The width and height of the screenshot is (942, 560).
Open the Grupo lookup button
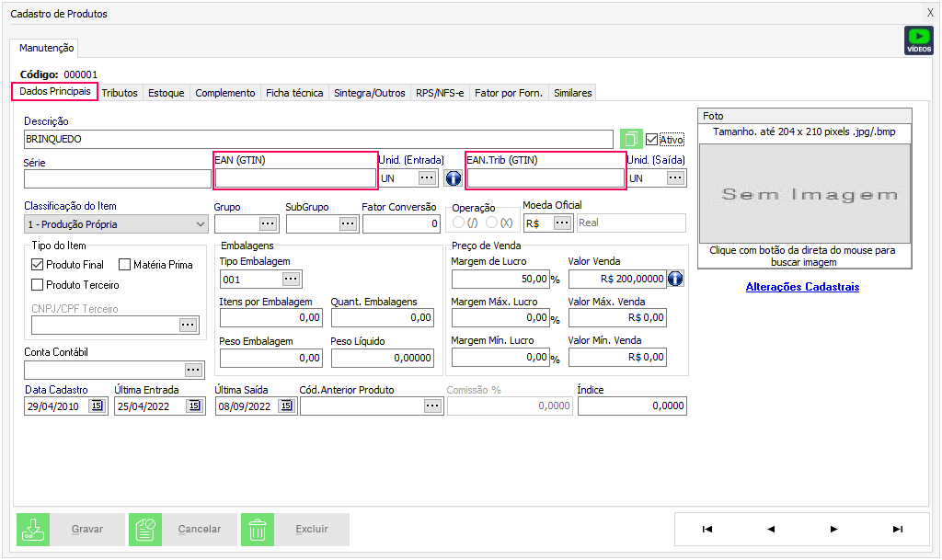[x=268, y=223]
